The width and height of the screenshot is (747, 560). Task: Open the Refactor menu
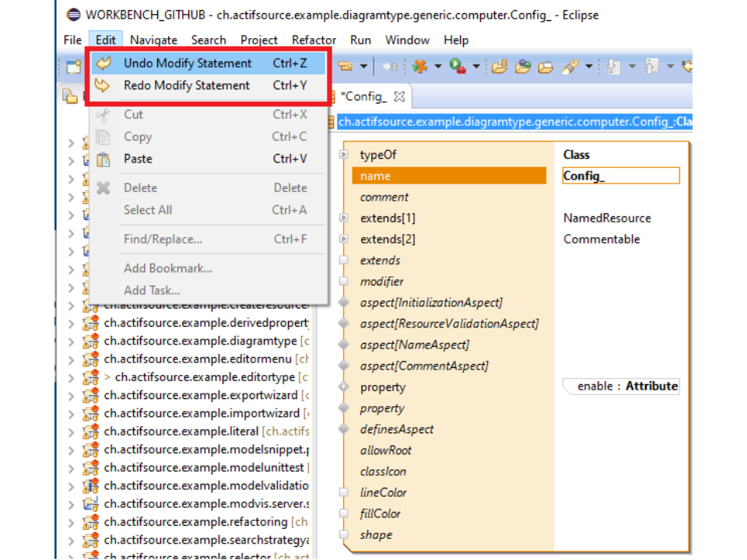[314, 40]
